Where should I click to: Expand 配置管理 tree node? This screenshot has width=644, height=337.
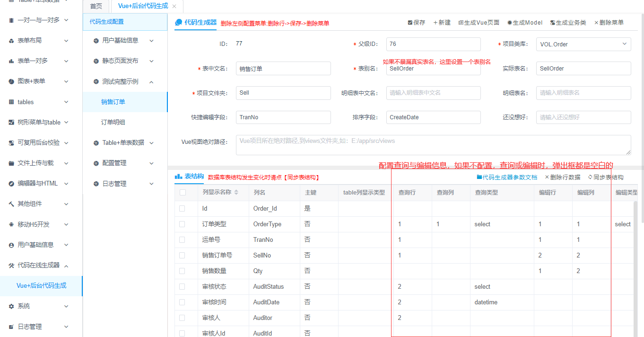click(x=151, y=163)
